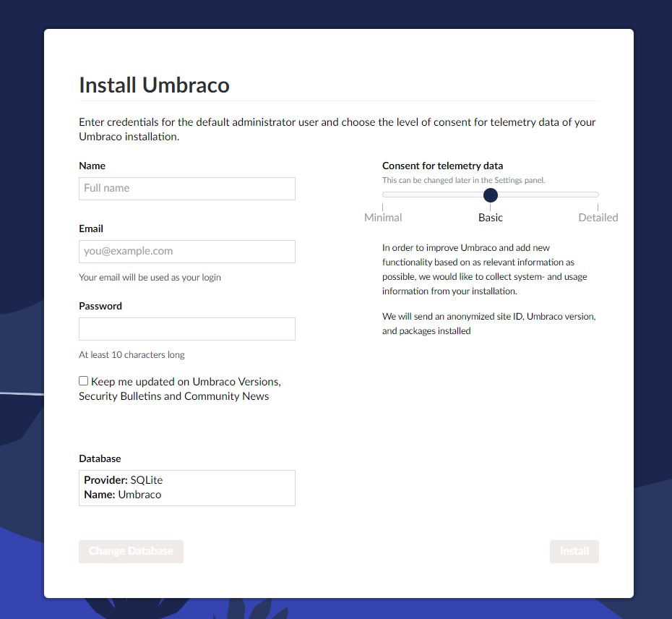Viewport: 672px width, 619px height.
Task: Click the Password field label
Action: (100, 307)
